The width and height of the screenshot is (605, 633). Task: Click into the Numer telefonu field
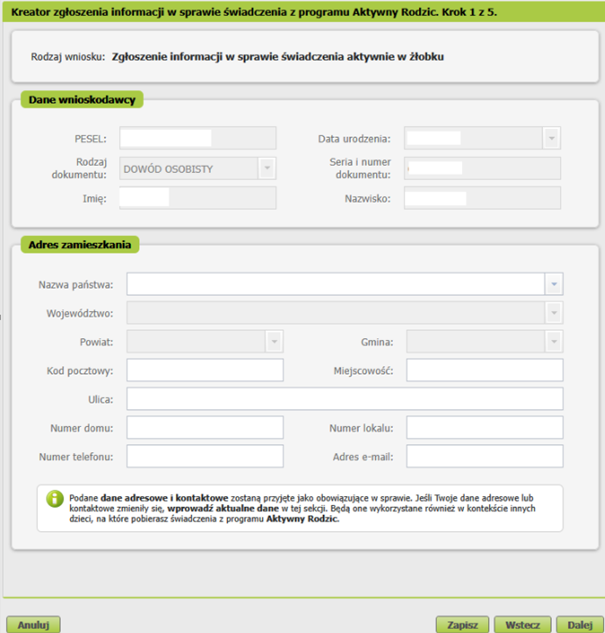pyautogui.click(x=205, y=456)
